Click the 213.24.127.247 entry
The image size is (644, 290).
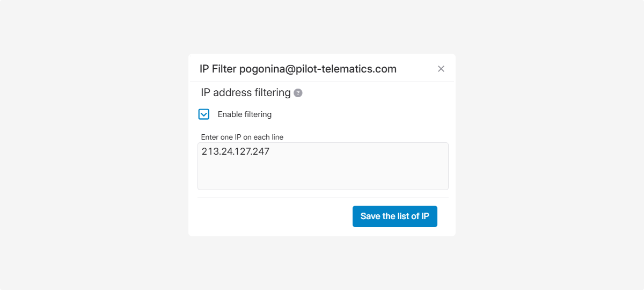[x=236, y=151]
